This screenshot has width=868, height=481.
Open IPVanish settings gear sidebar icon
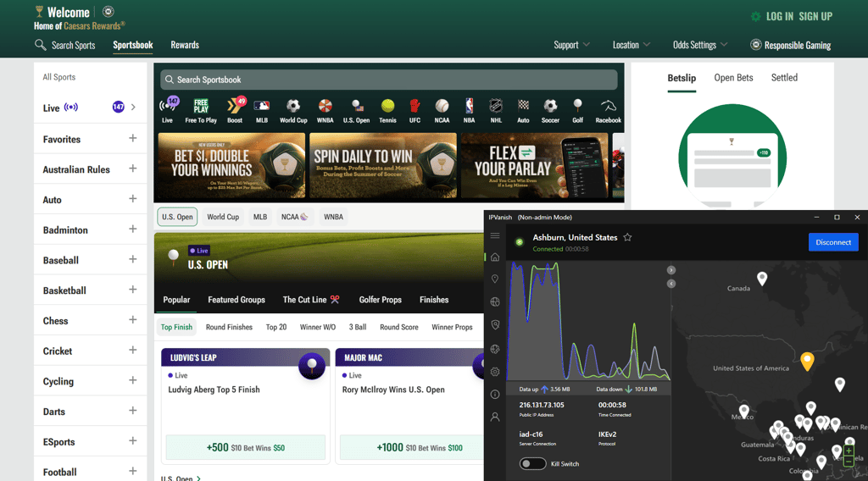click(495, 372)
